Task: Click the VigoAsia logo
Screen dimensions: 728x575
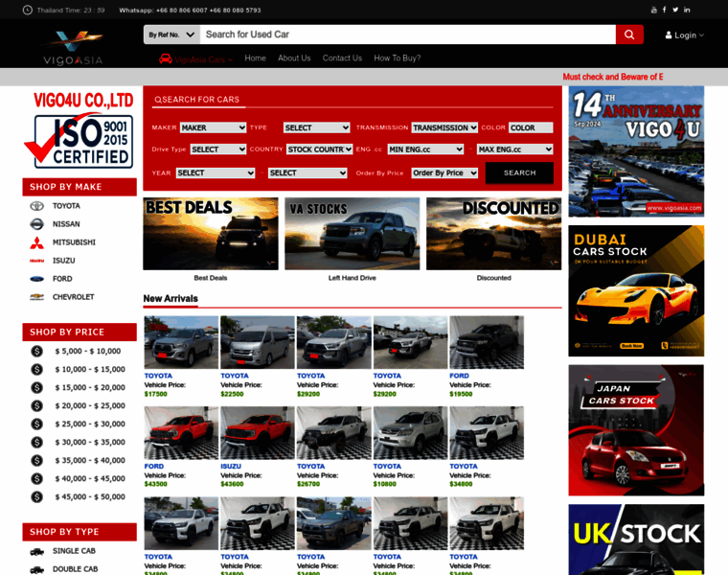Action: (73, 48)
